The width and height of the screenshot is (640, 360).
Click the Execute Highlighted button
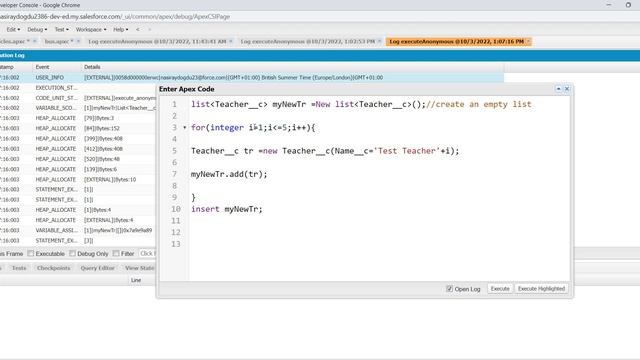(x=541, y=289)
